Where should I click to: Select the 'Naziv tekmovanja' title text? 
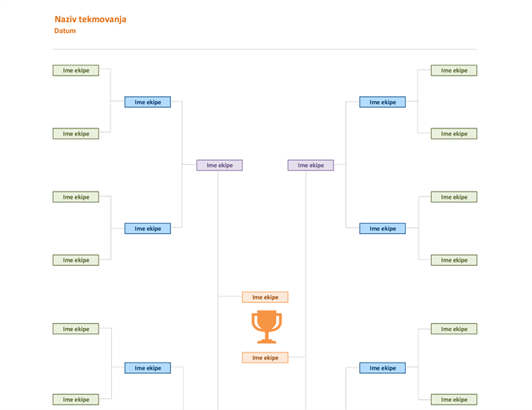(91, 20)
